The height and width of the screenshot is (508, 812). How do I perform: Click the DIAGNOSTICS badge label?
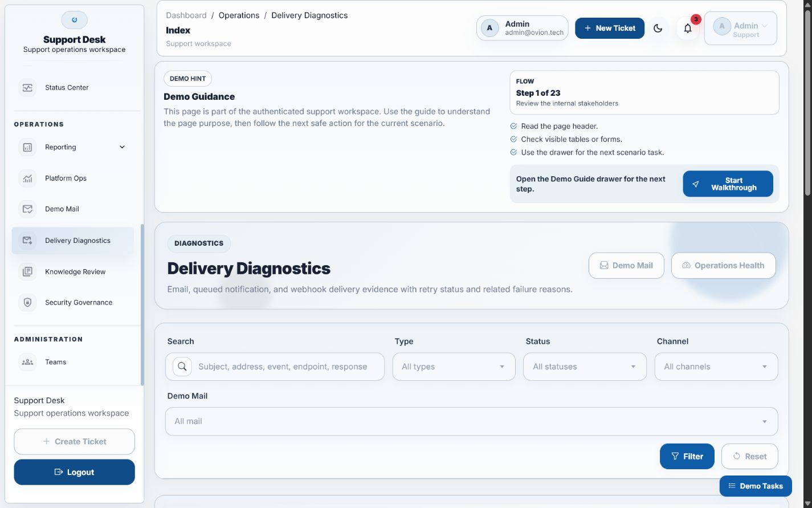coord(199,243)
